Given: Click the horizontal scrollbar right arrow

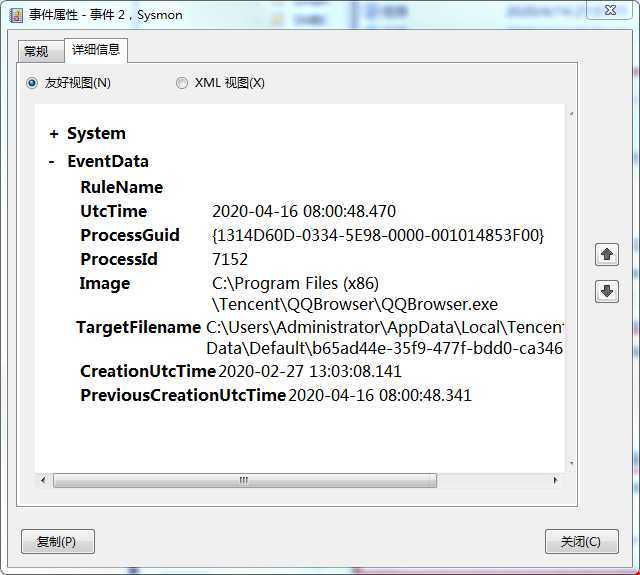Looking at the screenshot, I should point(556,480).
